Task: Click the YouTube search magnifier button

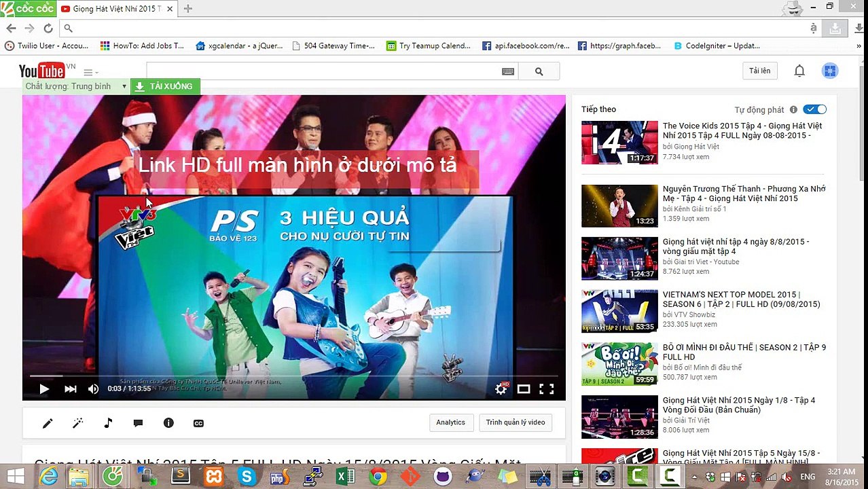Action: tap(539, 71)
